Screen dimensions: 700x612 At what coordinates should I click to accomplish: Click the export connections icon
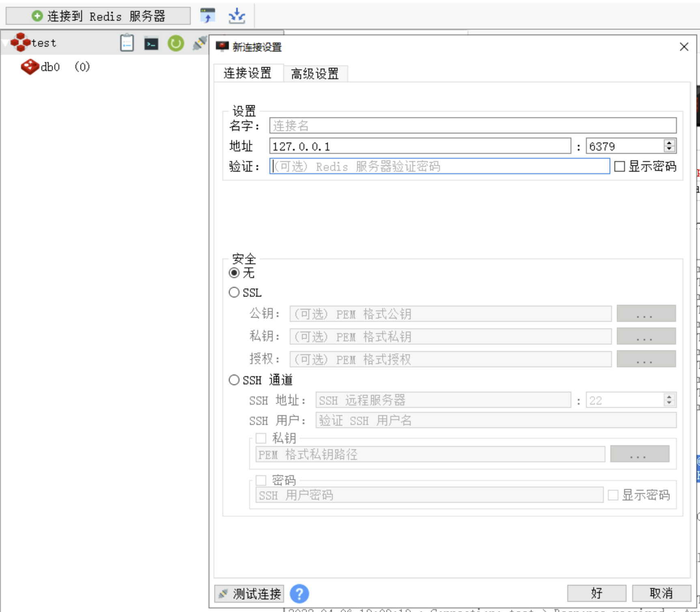(x=237, y=16)
